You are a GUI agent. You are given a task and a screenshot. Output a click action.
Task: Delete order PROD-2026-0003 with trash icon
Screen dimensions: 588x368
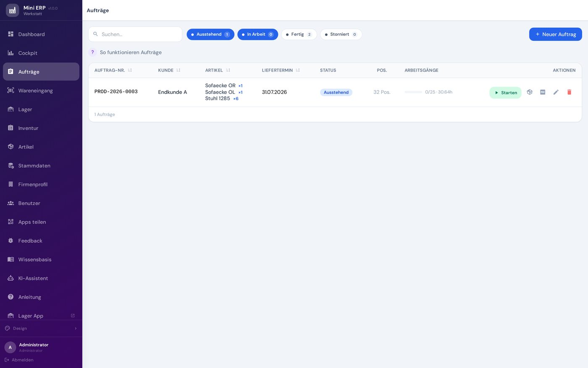click(x=569, y=92)
